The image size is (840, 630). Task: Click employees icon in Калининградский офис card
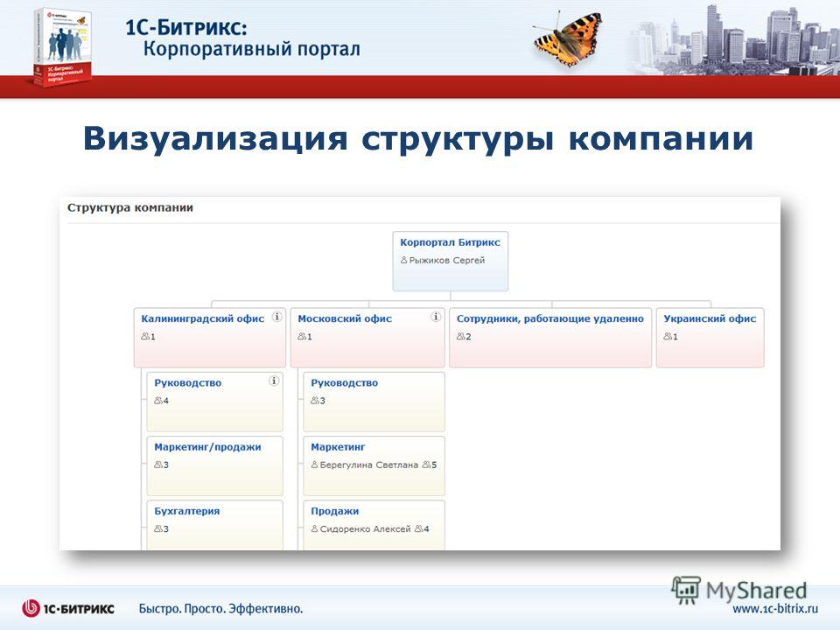pos(145,336)
